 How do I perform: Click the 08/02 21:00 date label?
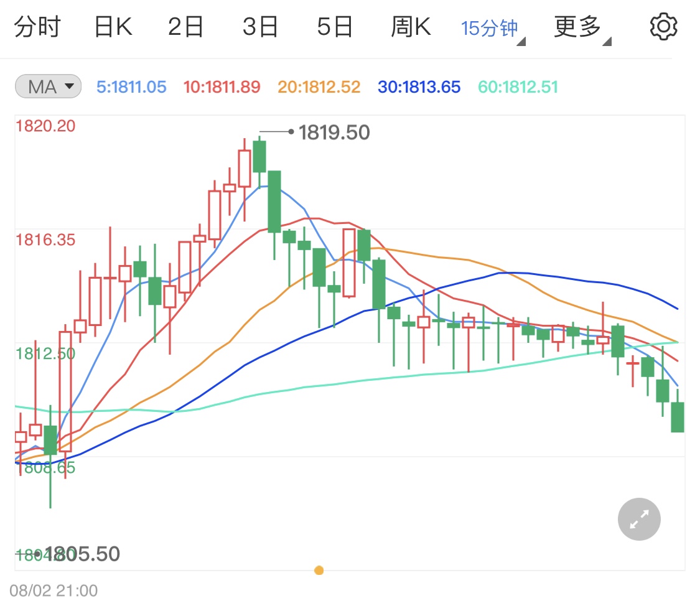point(54,591)
